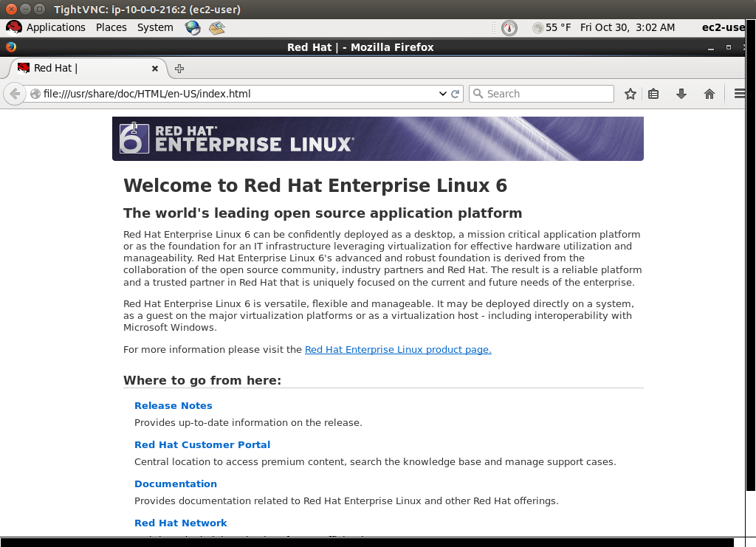Viewport: 756px width, 547px height.
Task: Click the 55 °F weather applet
Action: pos(551,27)
